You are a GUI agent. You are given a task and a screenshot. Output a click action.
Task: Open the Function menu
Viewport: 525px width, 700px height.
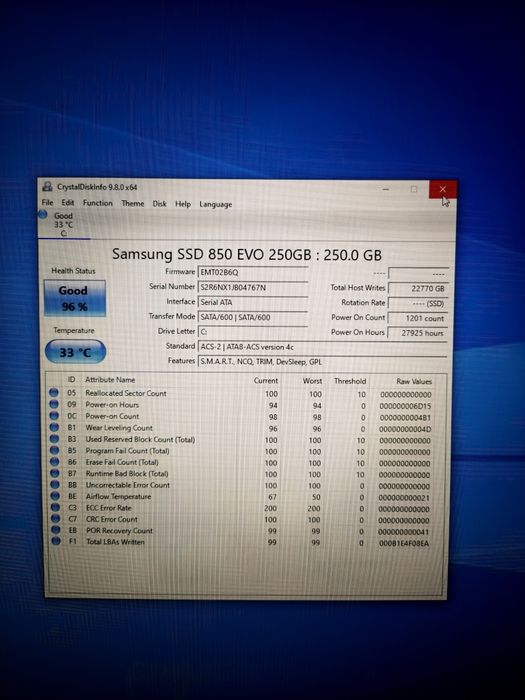[98, 203]
